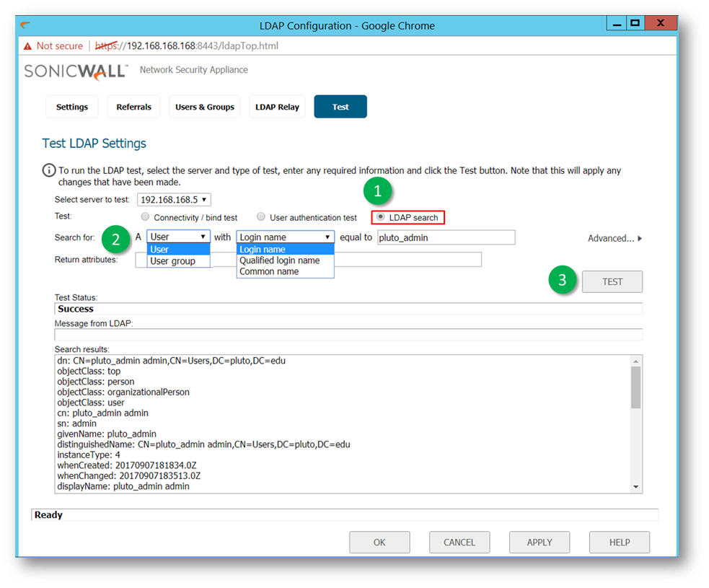Switch to the Settings tab
The width and height of the screenshot is (709, 588).
[72, 107]
